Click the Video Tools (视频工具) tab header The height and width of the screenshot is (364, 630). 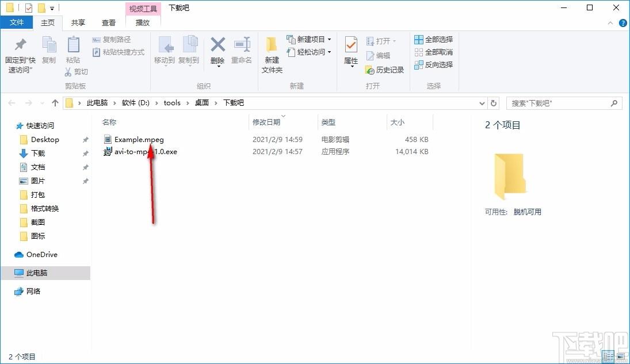[x=143, y=9]
